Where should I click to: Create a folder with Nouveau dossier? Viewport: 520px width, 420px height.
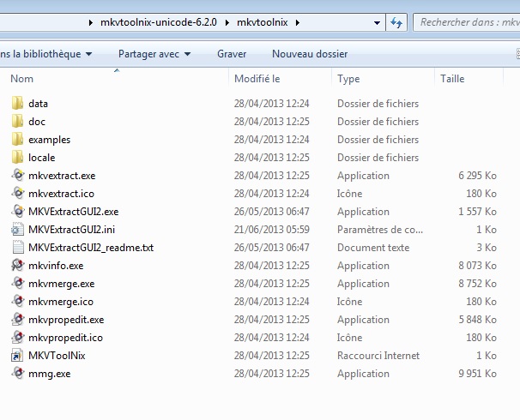click(x=310, y=54)
